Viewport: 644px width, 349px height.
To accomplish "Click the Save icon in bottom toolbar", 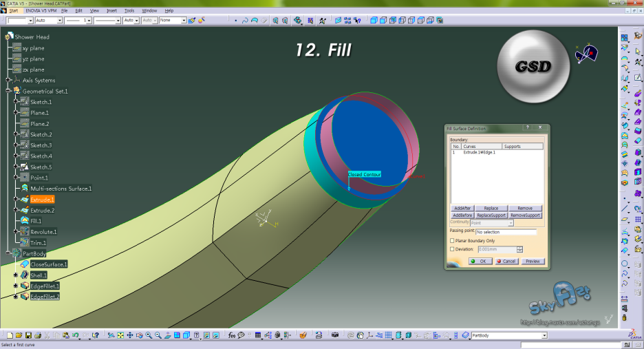I will click(29, 335).
